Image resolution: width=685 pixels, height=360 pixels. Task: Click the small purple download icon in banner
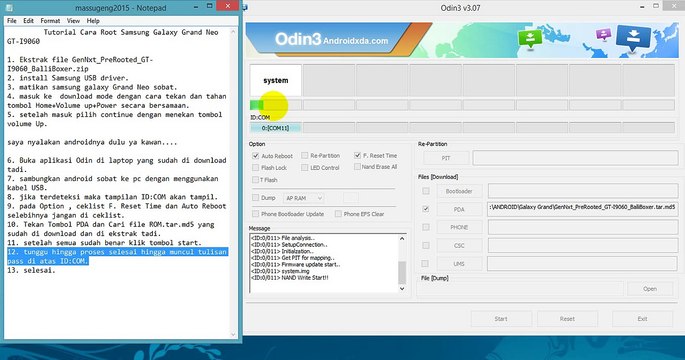[604, 35]
